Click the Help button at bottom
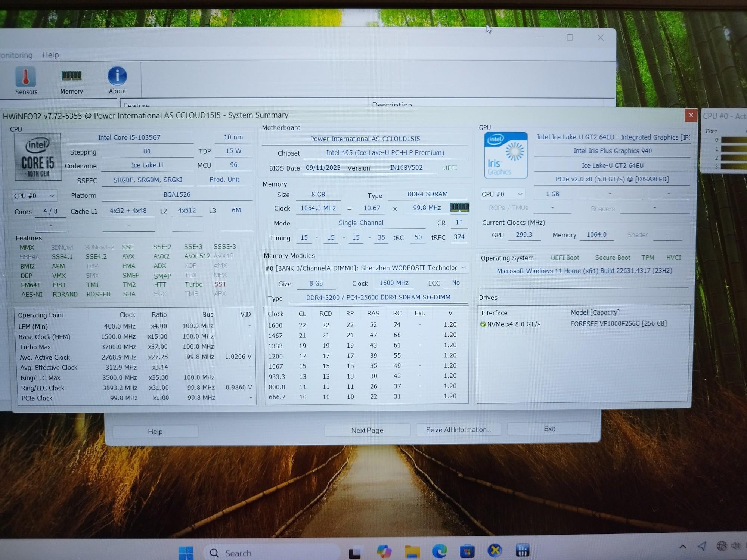The image size is (747, 560). (x=155, y=432)
